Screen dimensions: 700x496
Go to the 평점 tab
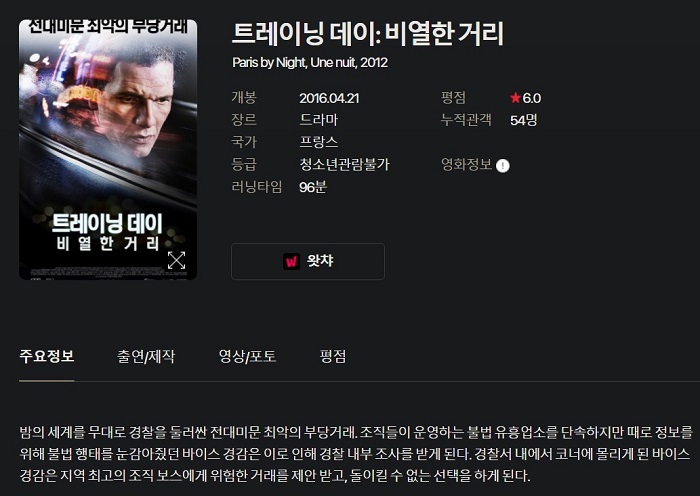point(333,356)
